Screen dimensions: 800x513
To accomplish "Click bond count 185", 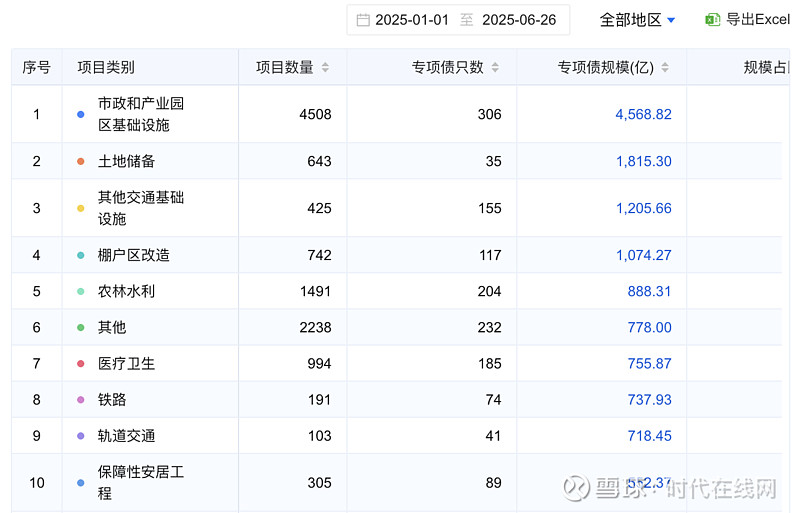I will (490, 364).
